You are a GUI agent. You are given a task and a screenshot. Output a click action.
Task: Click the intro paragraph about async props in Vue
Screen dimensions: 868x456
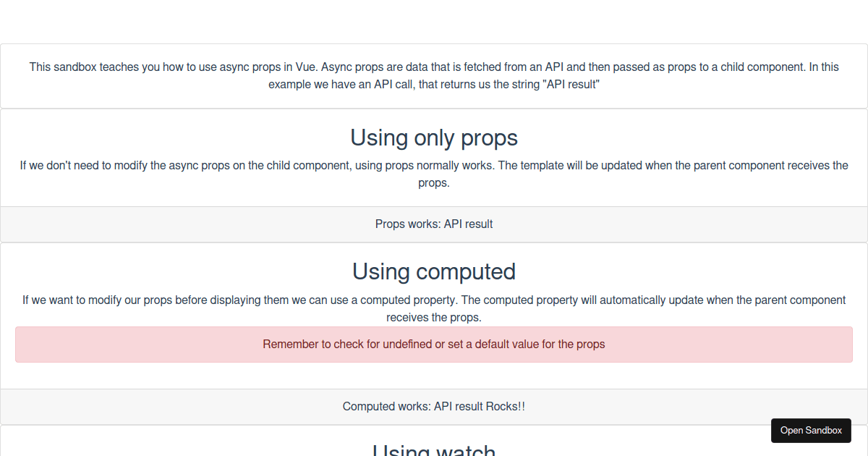tap(434, 75)
